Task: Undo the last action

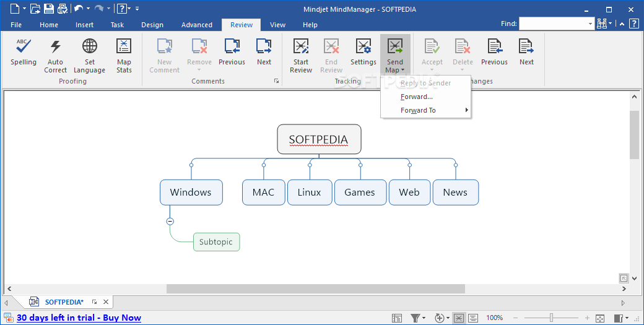Action: click(79, 8)
